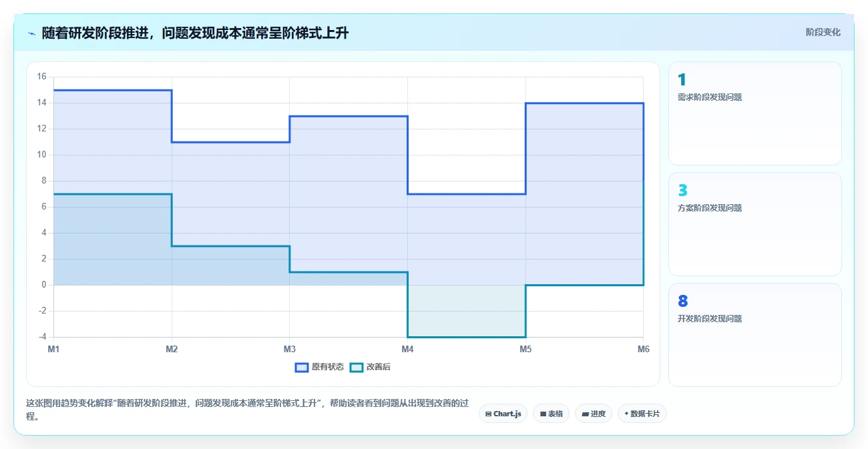Click the 16 y-axis tick label

(41, 77)
